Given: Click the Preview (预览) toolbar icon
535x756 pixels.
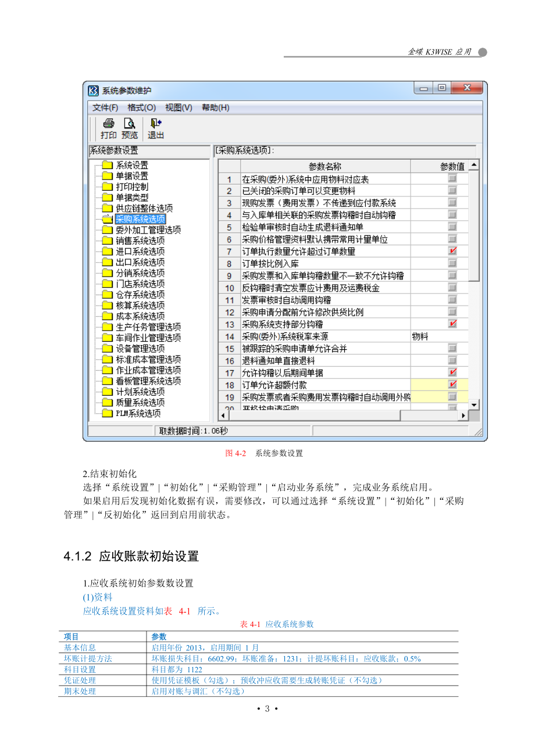Looking at the screenshot, I should point(130,123).
